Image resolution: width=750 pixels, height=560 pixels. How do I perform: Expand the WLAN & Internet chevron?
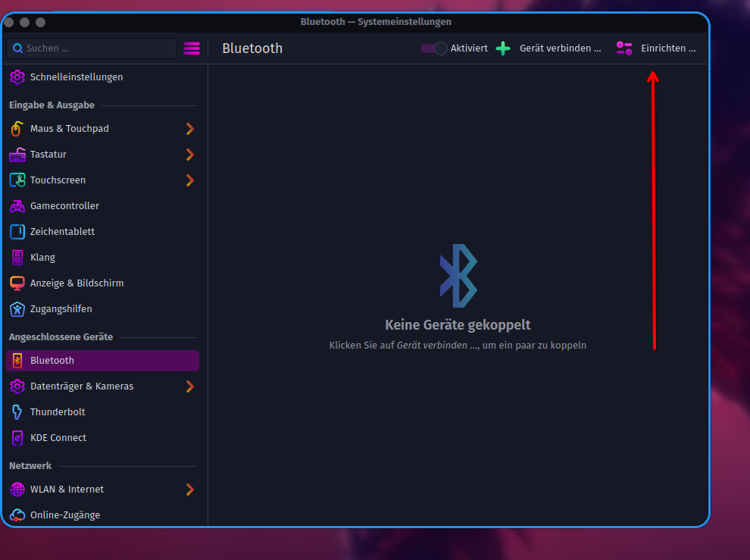click(x=190, y=490)
